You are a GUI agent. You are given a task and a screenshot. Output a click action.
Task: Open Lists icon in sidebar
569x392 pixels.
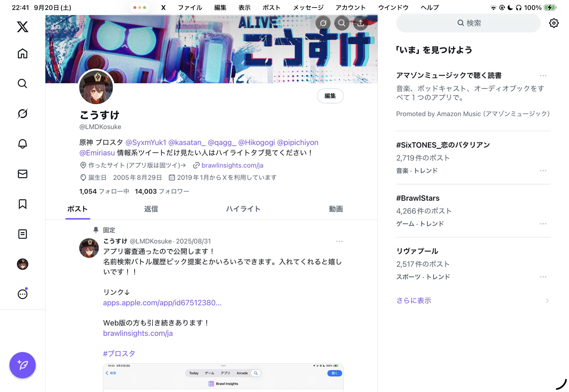(23, 234)
